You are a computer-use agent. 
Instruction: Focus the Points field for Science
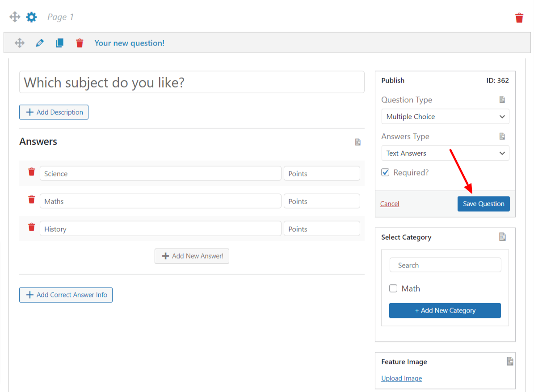pyautogui.click(x=322, y=174)
